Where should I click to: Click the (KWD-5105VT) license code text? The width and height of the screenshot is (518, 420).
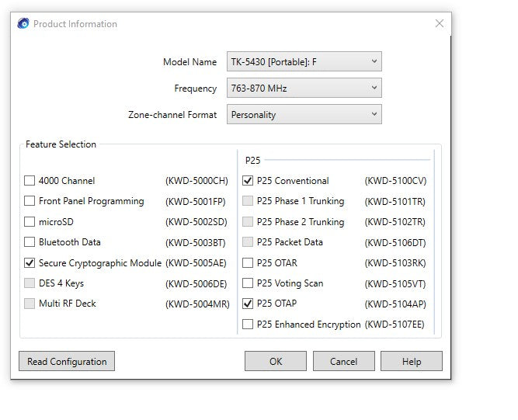(395, 283)
